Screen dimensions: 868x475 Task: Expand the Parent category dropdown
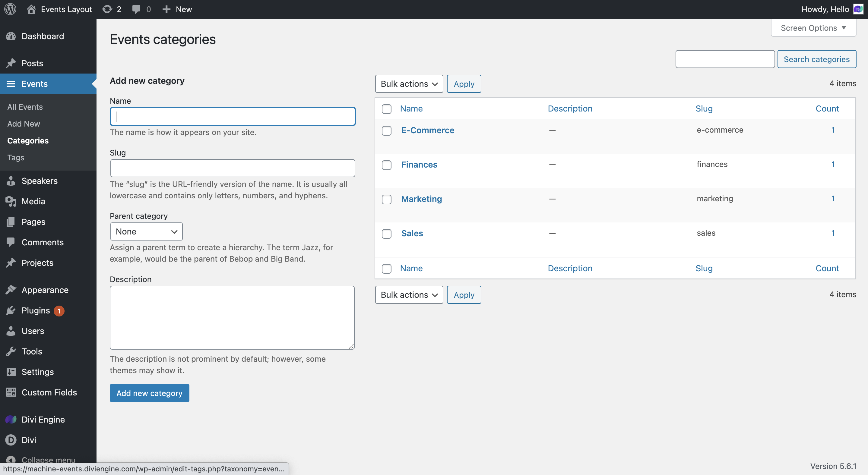(146, 231)
